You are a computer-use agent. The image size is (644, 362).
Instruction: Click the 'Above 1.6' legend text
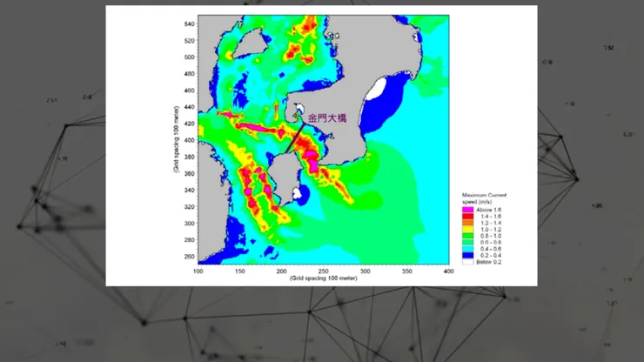(489, 210)
